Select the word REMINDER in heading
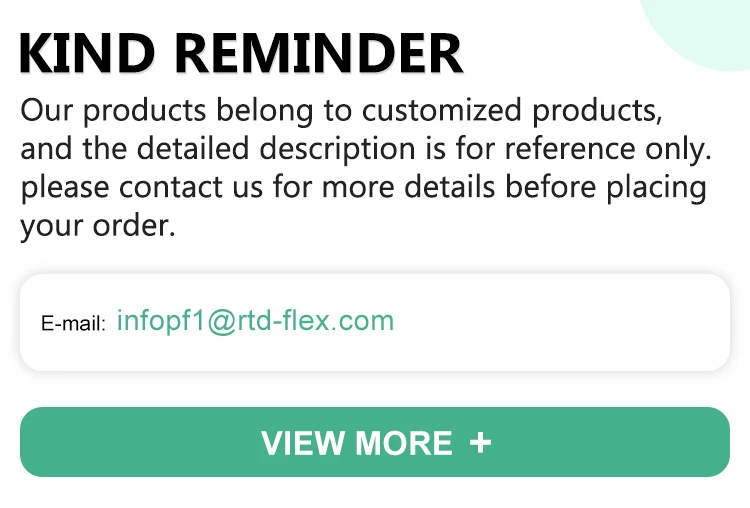This screenshot has height=508, width=750. 319,53
